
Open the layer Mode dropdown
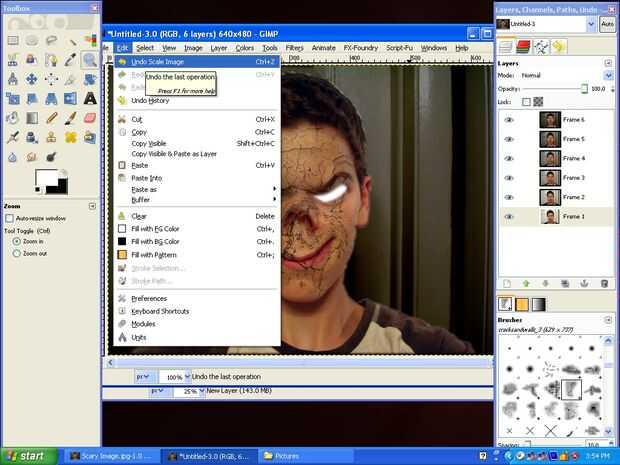click(608, 75)
